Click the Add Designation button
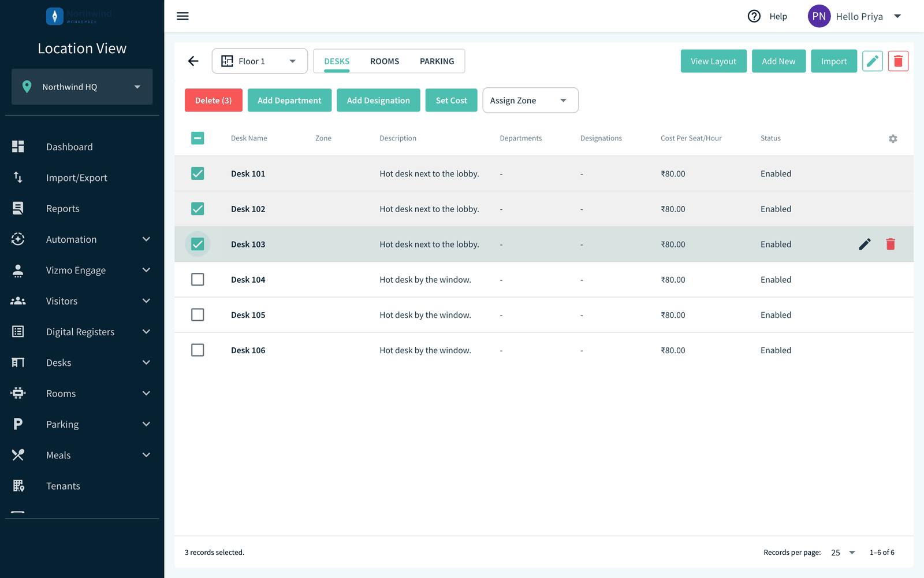Screen dimensions: 924x578 pyautogui.click(x=378, y=101)
